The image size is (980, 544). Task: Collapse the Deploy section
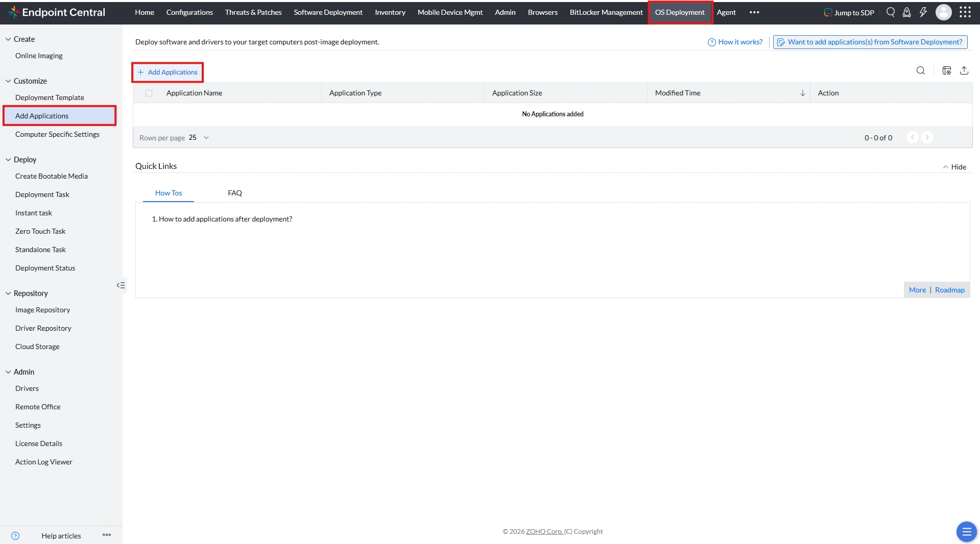tap(8, 160)
